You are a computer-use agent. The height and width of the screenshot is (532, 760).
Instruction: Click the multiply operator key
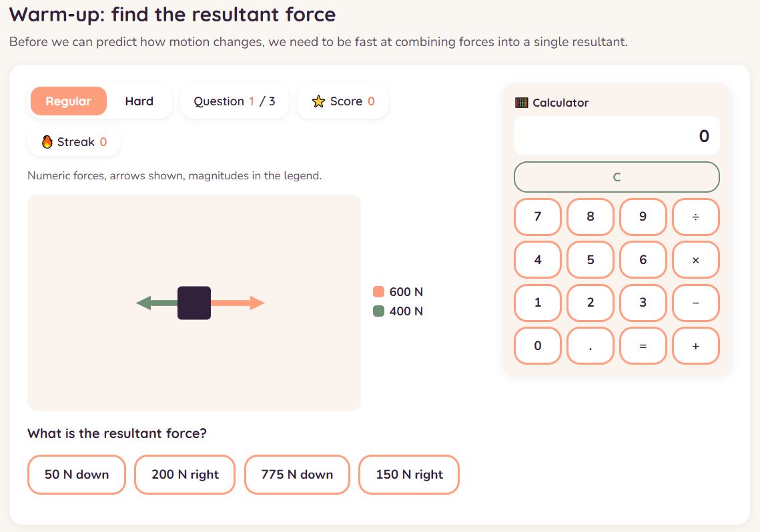tap(695, 260)
